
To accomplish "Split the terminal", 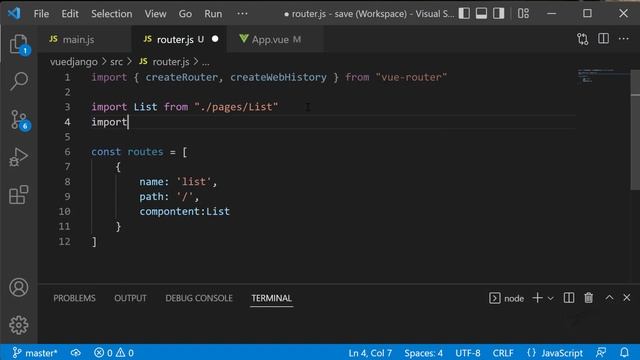I will 569,298.
